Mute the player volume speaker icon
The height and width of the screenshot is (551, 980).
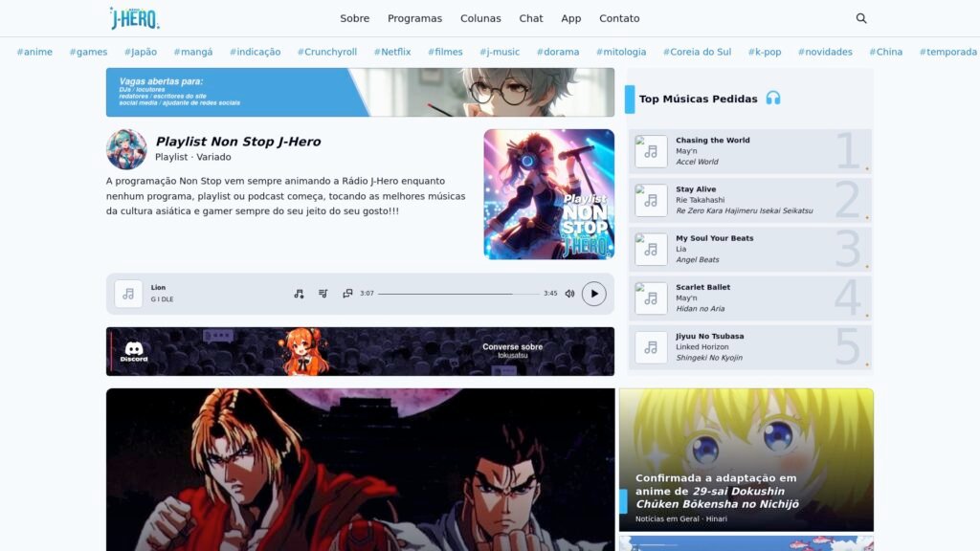(569, 294)
